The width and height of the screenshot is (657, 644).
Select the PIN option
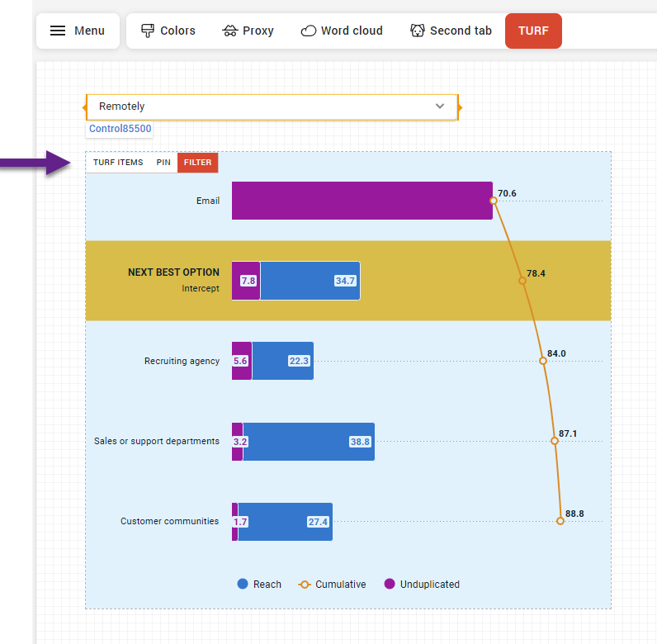163,163
